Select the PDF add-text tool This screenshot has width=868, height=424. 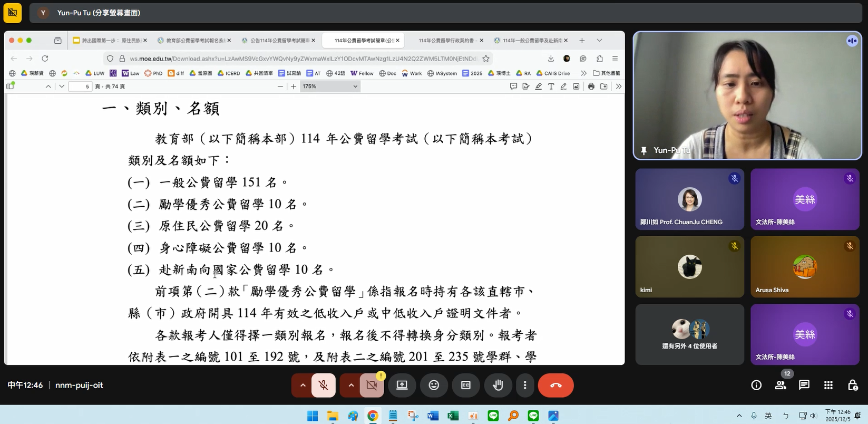point(551,86)
